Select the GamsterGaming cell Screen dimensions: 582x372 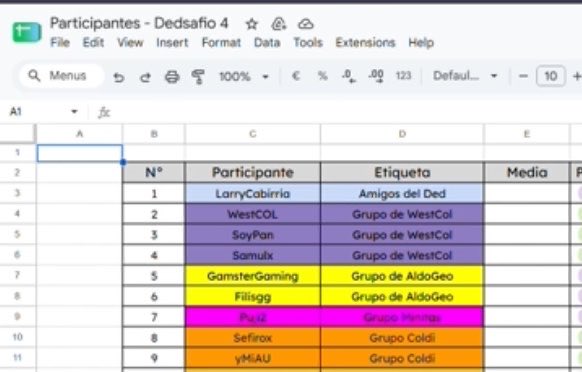click(x=253, y=276)
